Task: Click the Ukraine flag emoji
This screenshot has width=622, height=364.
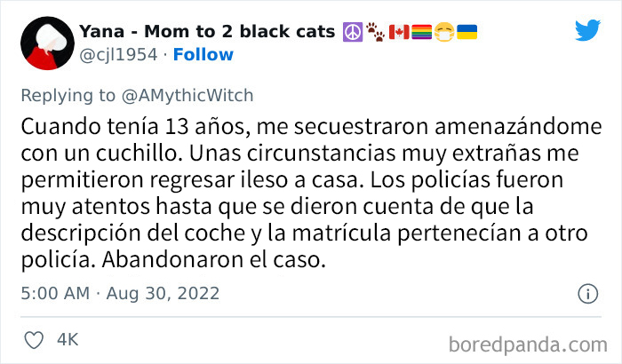Action: [466, 32]
